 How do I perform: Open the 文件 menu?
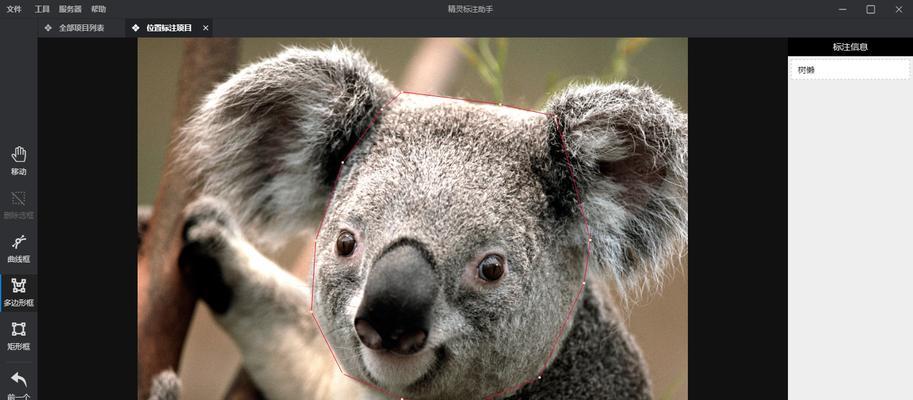14,9
